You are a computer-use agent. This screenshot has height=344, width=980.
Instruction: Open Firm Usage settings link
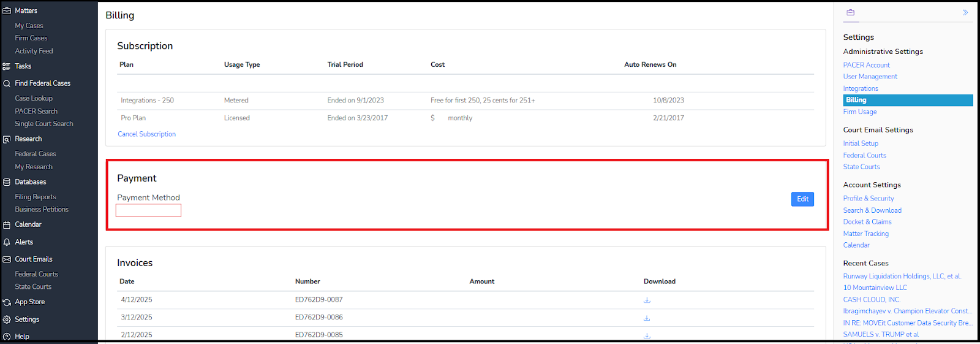(x=860, y=112)
